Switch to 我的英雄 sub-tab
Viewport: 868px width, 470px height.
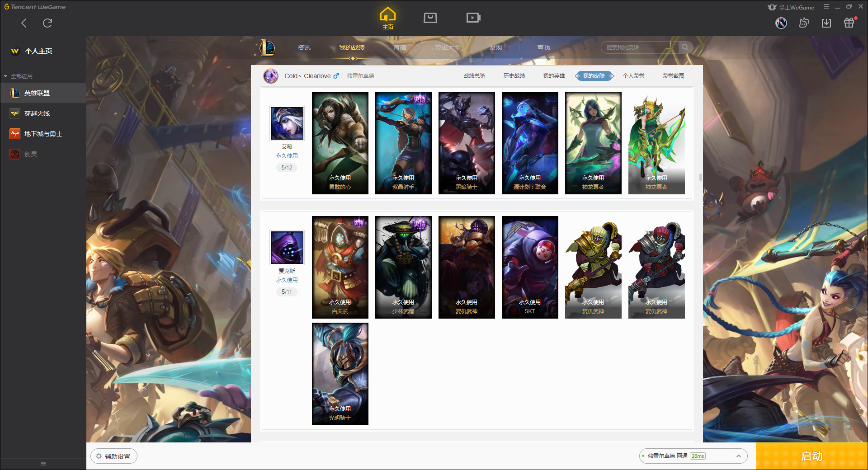pyautogui.click(x=554, y=76)
